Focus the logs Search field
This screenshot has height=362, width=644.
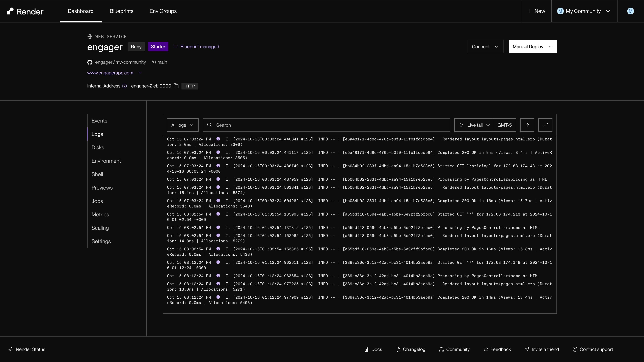[x=326, y=125]
